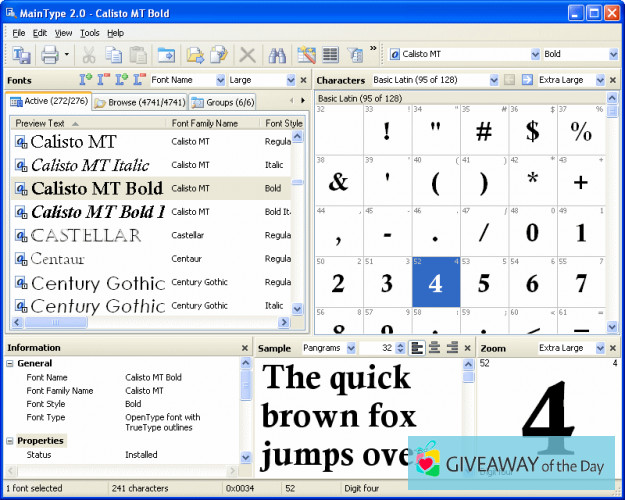Click next character block arrow icon
This screenshot has width=625, height=500.
click(527, 80)
